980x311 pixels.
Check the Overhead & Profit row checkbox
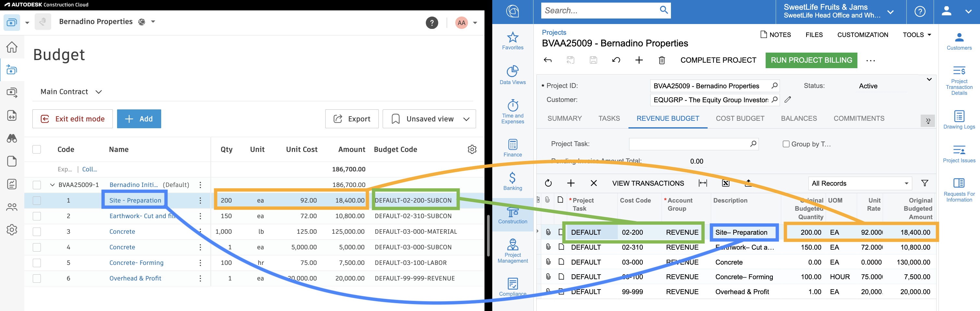coord(37,278)
